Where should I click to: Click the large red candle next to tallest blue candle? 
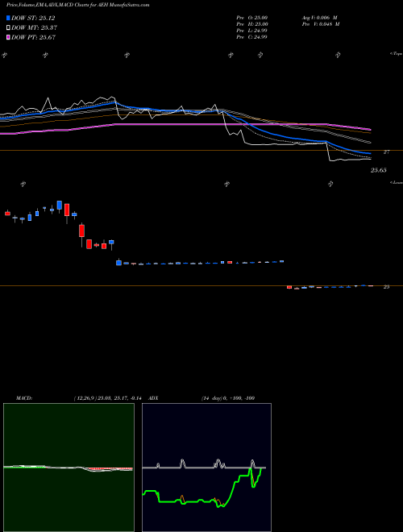[x=67, y=210]
